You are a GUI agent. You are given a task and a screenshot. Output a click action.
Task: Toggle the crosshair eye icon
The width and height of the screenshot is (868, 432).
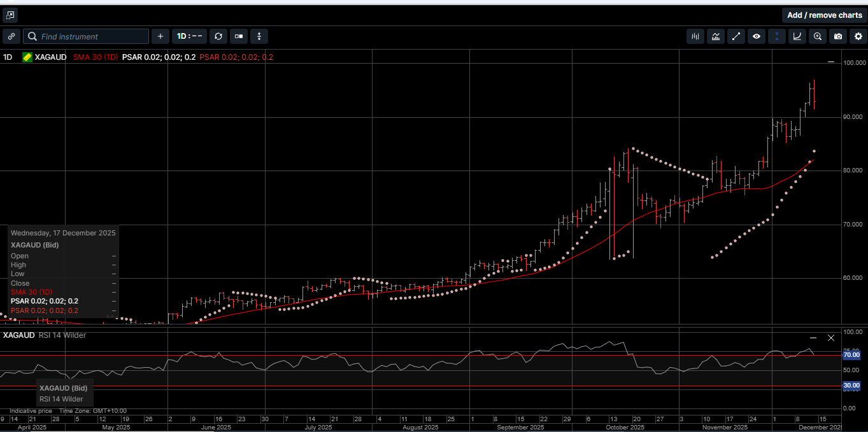coord(756,36)
